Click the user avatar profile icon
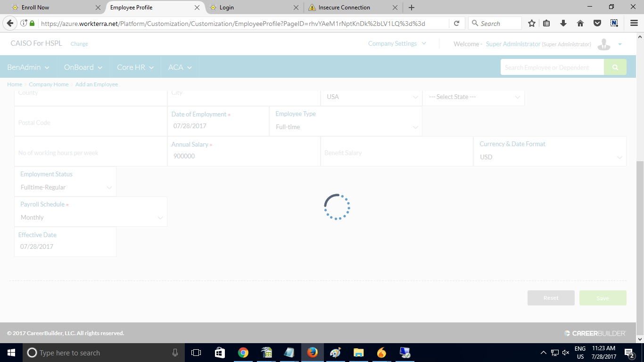This screenshot has height=362, width=644. (603, 44)
